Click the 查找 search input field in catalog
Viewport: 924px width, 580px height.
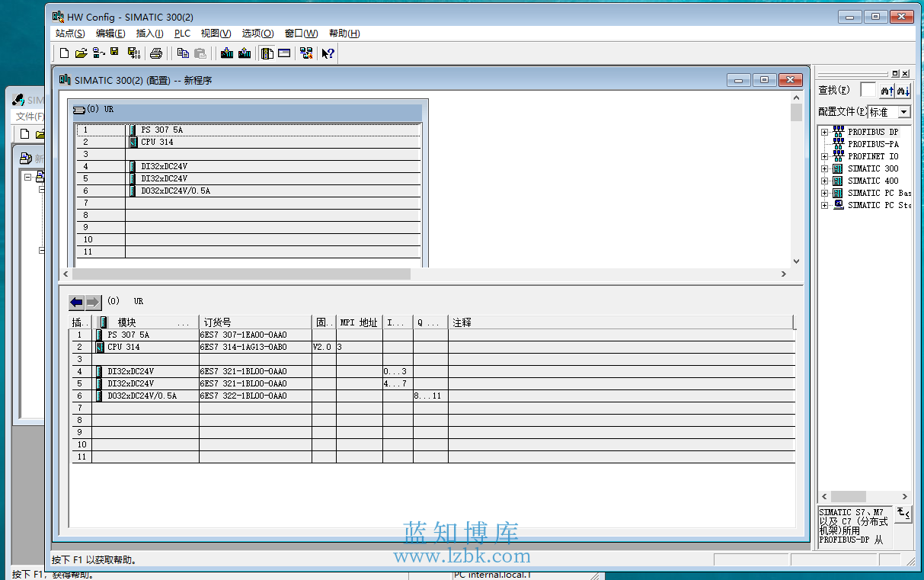pyautogui.click(x=868, y=90)
